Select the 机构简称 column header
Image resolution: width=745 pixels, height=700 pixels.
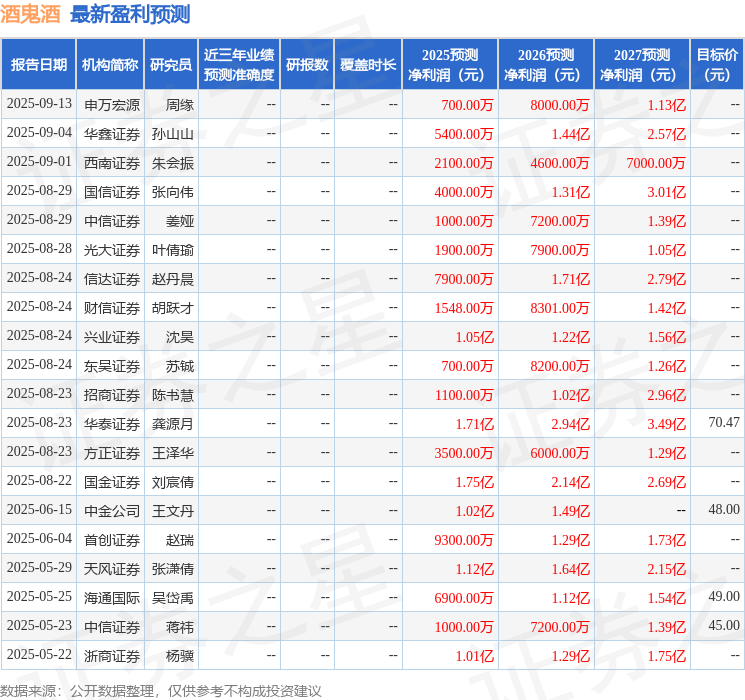tap(110, 64)
